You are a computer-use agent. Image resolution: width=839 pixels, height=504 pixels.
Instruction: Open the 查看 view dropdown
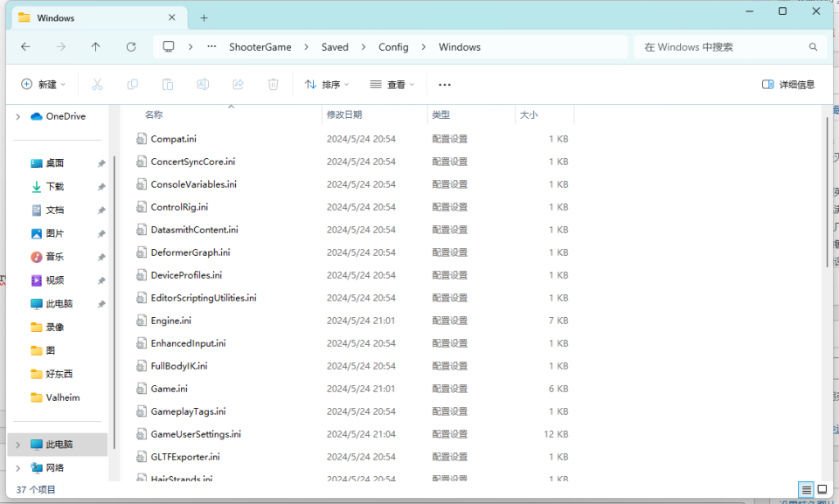coord(392,85)
